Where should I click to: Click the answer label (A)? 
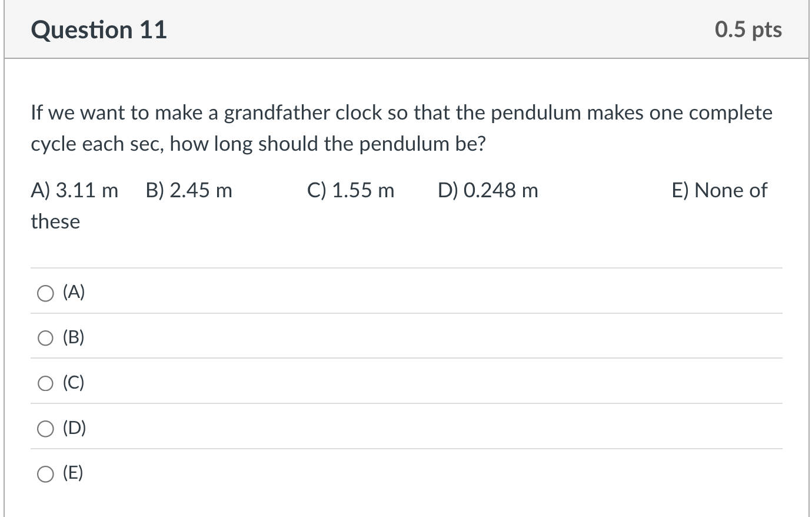coord(74,291)
